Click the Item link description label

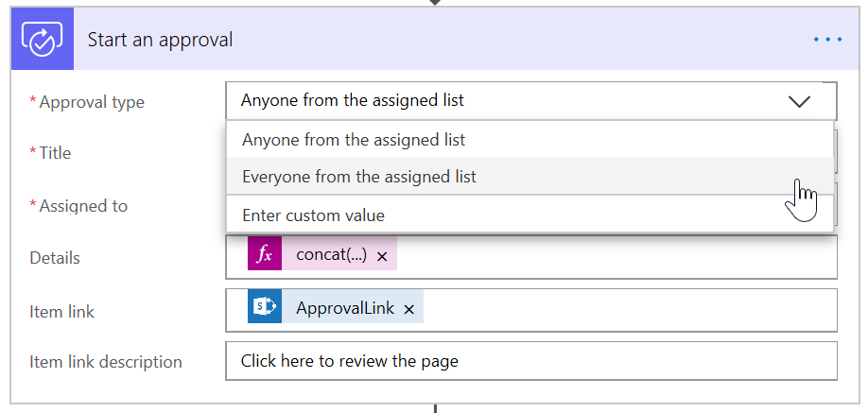pos(106,362)
